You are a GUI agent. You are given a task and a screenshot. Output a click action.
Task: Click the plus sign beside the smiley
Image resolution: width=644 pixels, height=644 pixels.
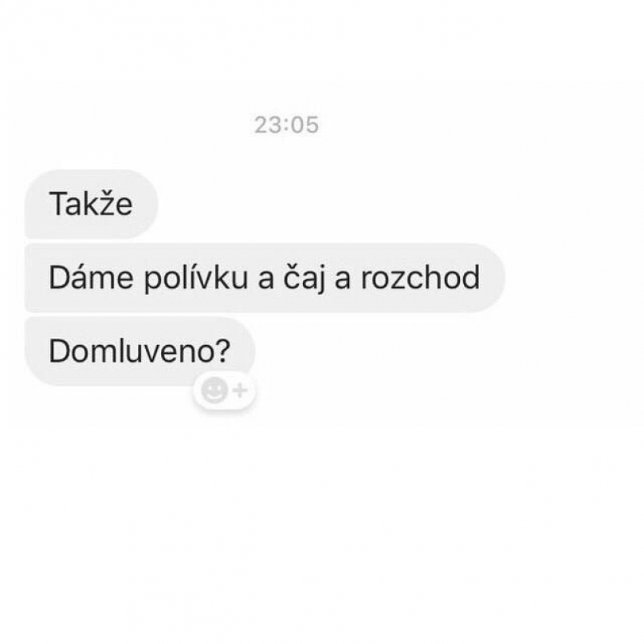click(240, 390)
